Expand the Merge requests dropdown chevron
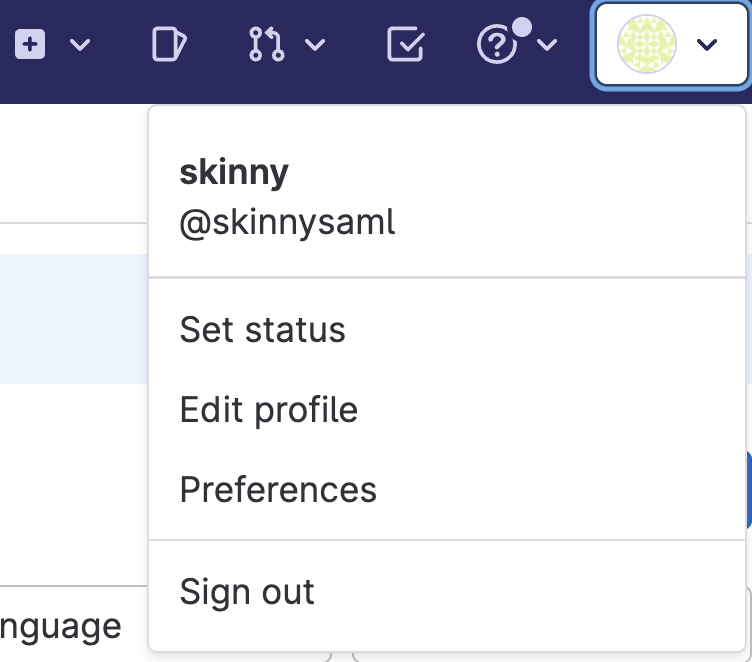This screenshot has width=752, height=662. tap(314, 45)
